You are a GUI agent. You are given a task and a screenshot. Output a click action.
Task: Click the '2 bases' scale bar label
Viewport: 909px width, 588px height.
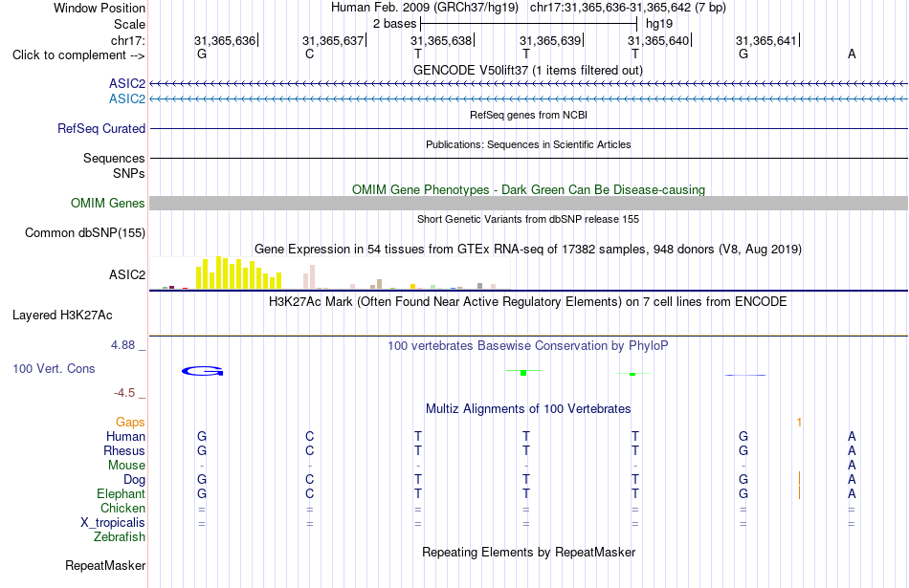[395, 24]
